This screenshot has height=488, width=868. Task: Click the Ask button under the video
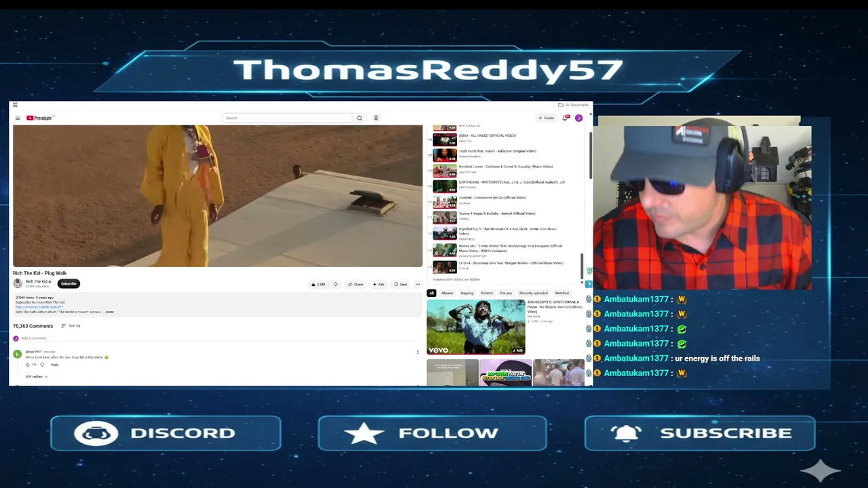(x=378, y=285)
